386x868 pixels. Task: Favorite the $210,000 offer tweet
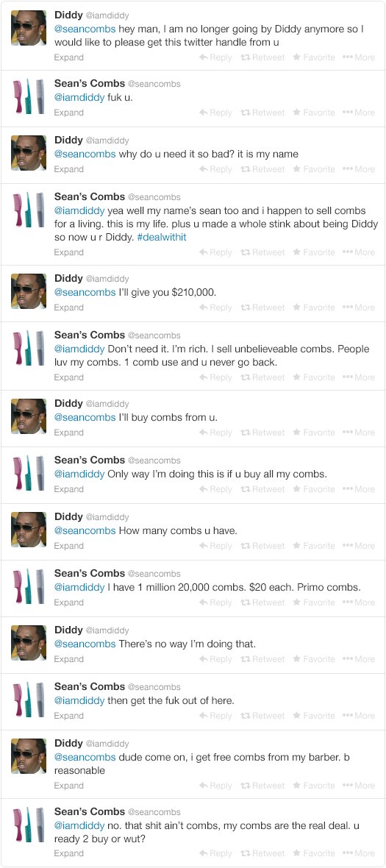tap(313, 307)
